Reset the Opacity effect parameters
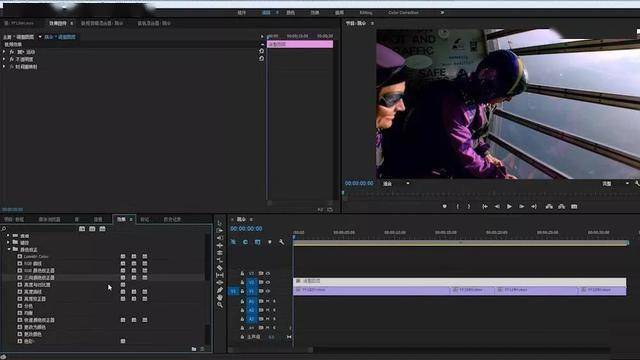Screen dimensions: 640x360 pos(262,59)
